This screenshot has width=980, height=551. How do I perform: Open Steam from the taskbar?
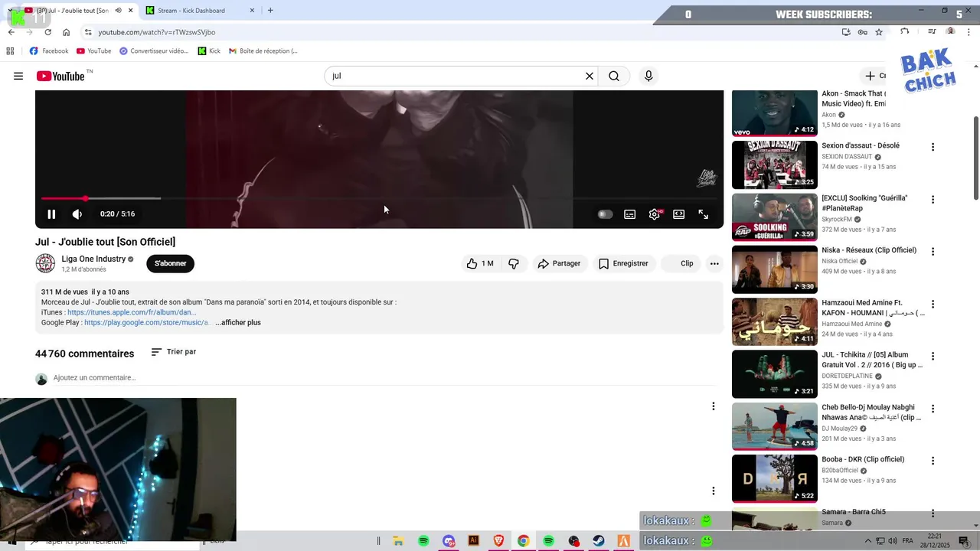coord(599,541)
